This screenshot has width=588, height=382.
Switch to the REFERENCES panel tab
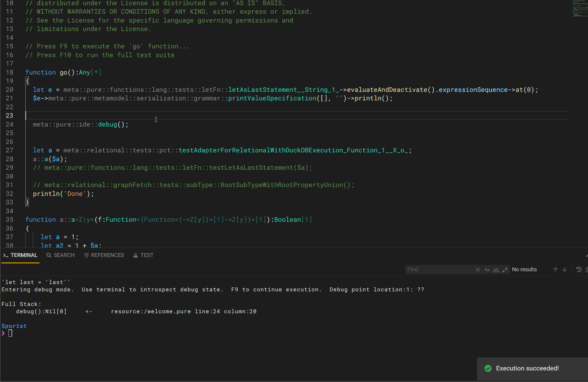pyautogui.click(x=104, y=255)
